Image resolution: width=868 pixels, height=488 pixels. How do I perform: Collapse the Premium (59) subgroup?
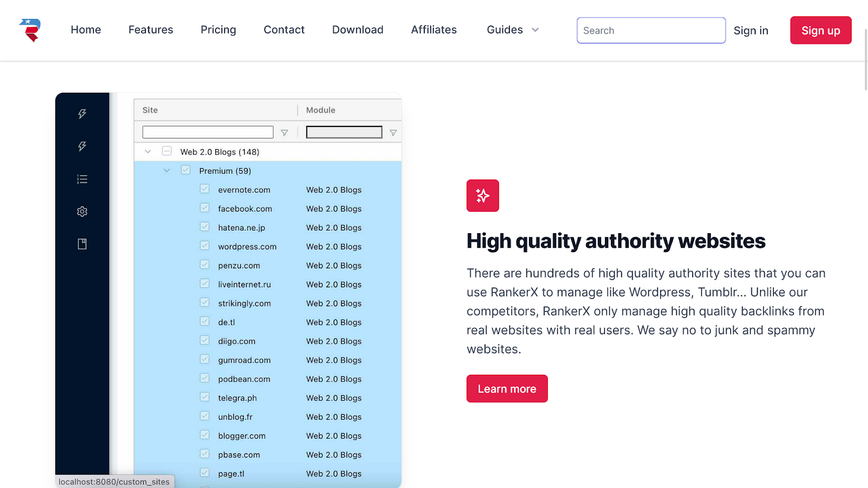point(167,171)
